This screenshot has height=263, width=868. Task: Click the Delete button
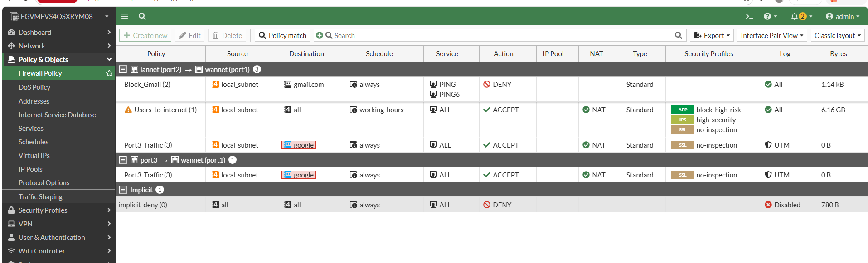(x=227, y=35)
